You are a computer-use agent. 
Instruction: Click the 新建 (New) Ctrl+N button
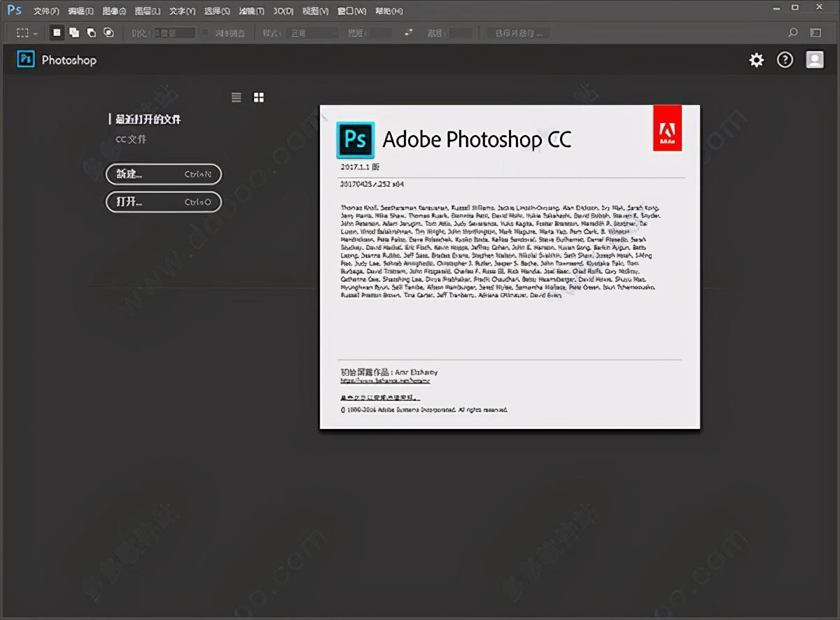point(164,174)
